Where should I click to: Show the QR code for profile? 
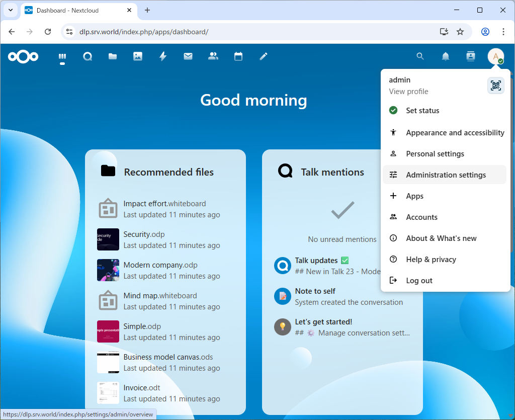tap(495, 86)
